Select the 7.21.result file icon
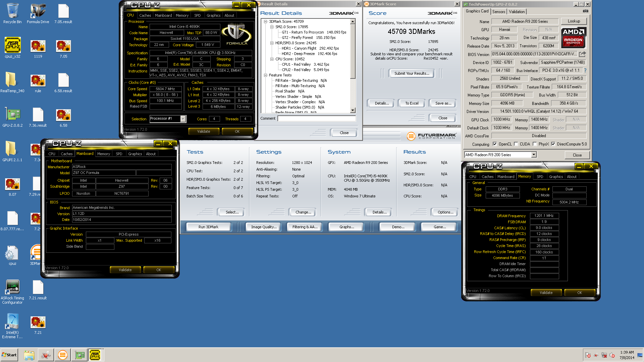Screen dimensions: 644x362 point(38,289)
